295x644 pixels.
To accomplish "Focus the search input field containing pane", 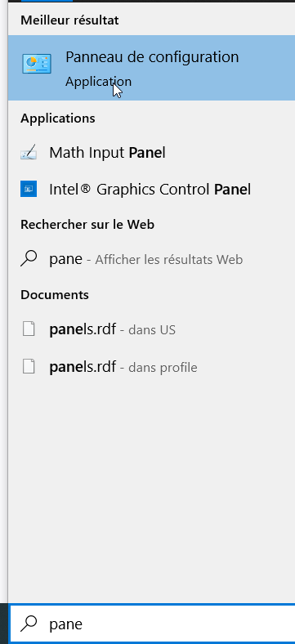I will tap(152, 624).
